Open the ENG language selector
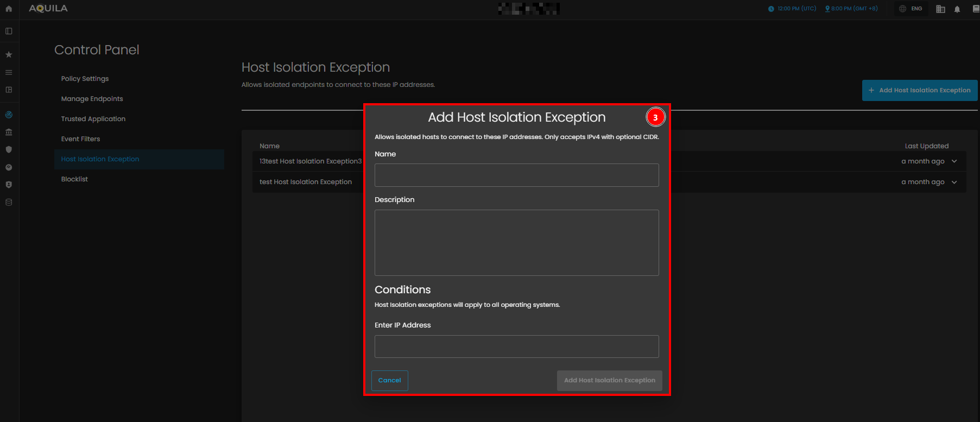The image size is (980, 422). (911, 9)
